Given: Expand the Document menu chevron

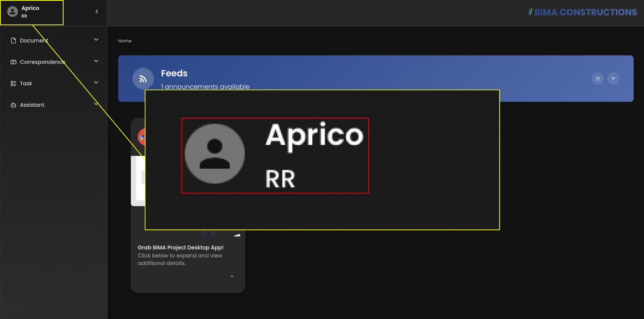Looking at the screenshot, I should [x=96, y=40].
